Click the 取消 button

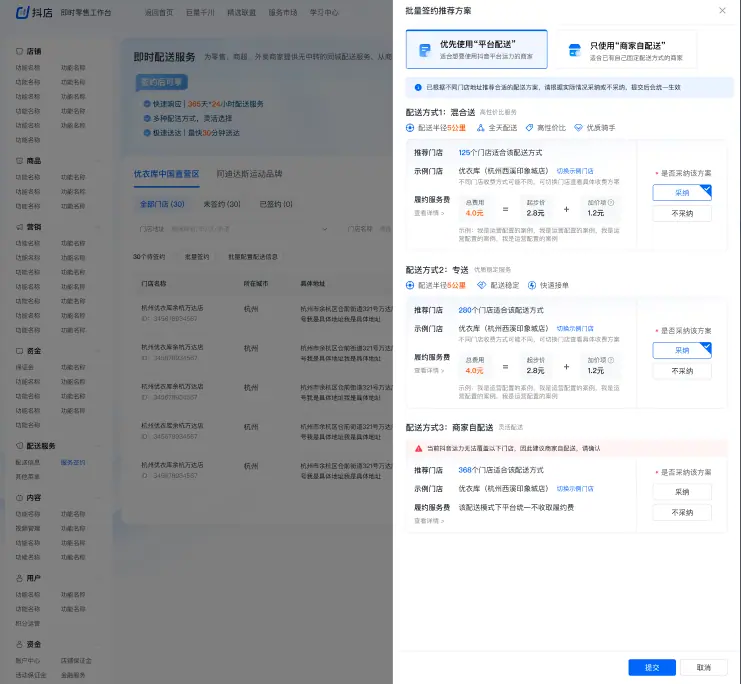tap(704, 667)
